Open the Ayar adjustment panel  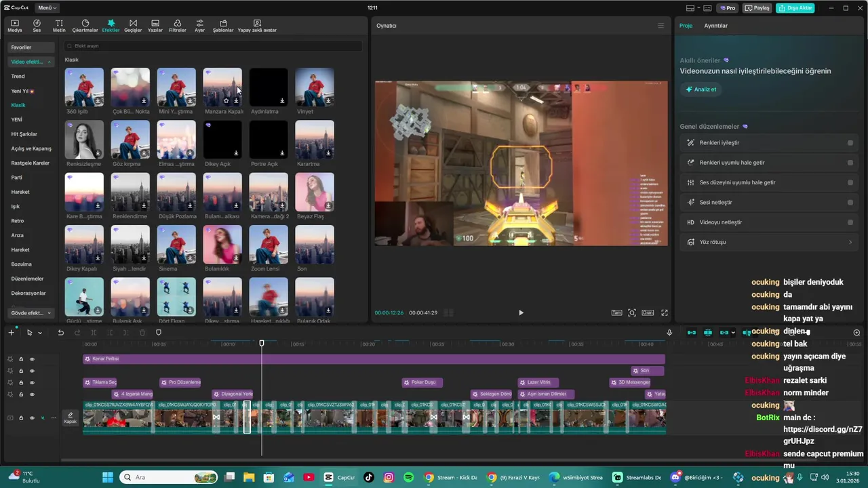(199, 26)
